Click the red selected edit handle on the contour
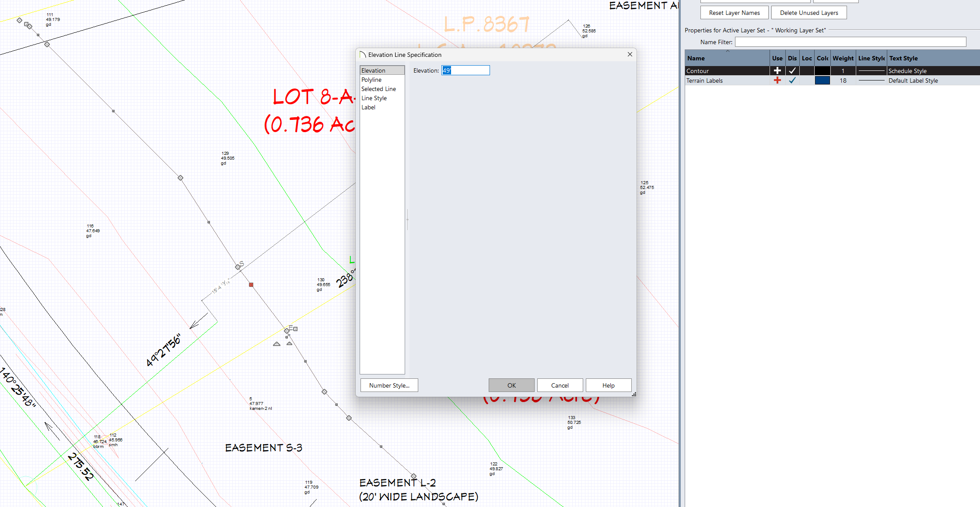The width and height of the screenshot is (980, 507). tap(251, 285)
